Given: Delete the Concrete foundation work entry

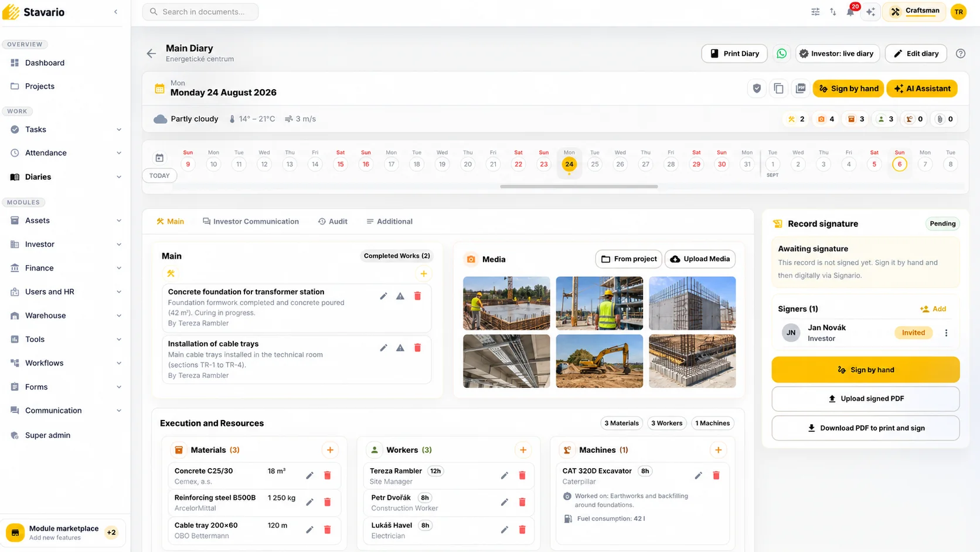Looking at the screenshot, I should (x=417, y=296).
